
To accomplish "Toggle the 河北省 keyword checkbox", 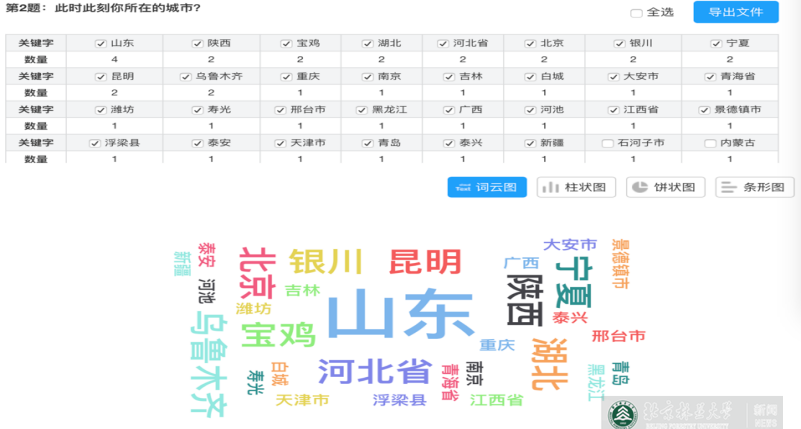I will pos(443,44).
